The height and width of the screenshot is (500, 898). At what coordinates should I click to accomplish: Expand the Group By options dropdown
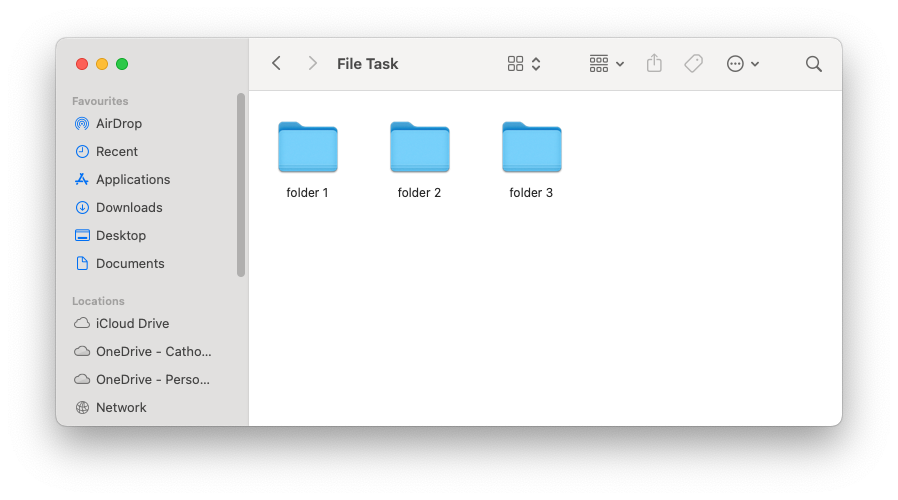[x=606, y=64]
